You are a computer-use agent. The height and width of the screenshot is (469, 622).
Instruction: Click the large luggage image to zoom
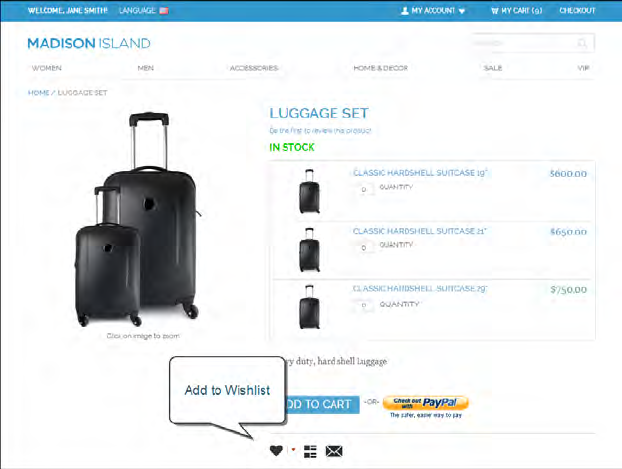(x=139, y=219)
